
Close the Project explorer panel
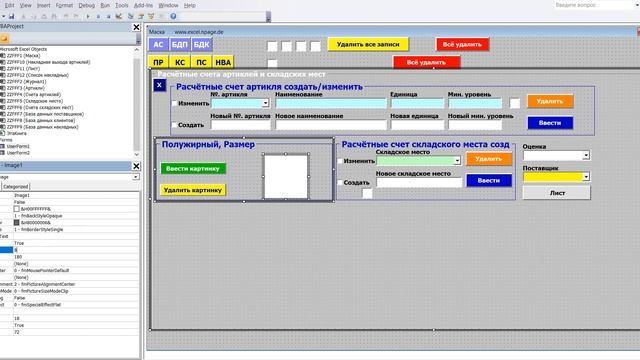tap(136, 27)
